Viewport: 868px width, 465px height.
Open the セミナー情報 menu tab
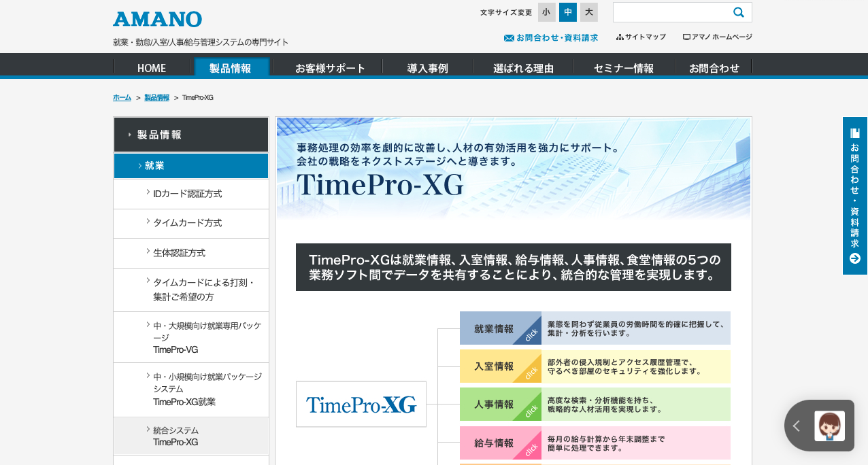click(624, 67)
